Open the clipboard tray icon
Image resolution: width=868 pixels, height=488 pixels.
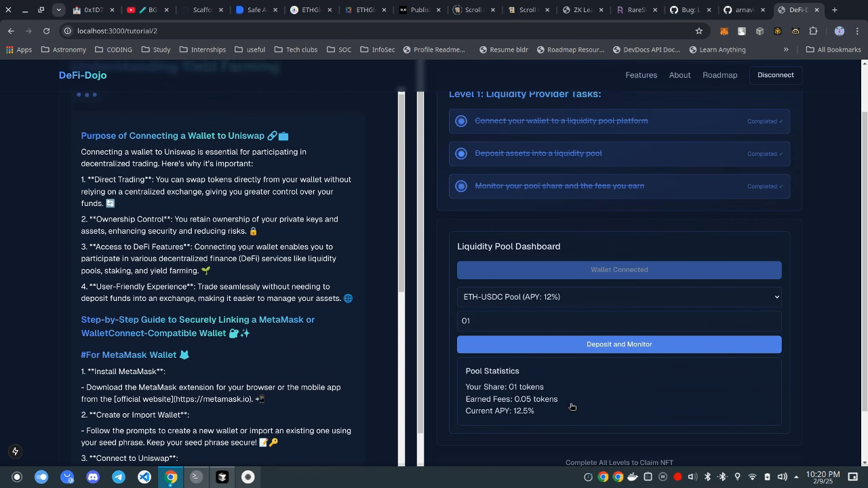point(648,477)
